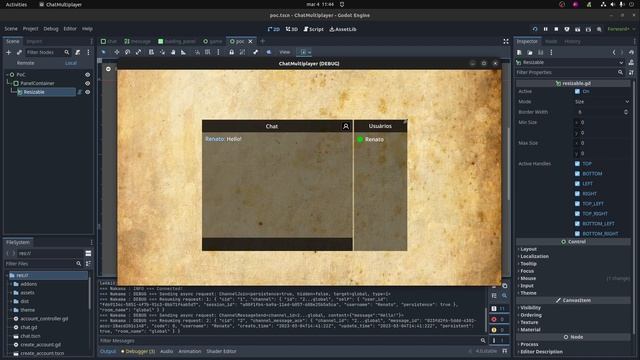Screen dimensions: 640x360
Task: Toggle distraction free mode icon
Action: coord(506,41)
